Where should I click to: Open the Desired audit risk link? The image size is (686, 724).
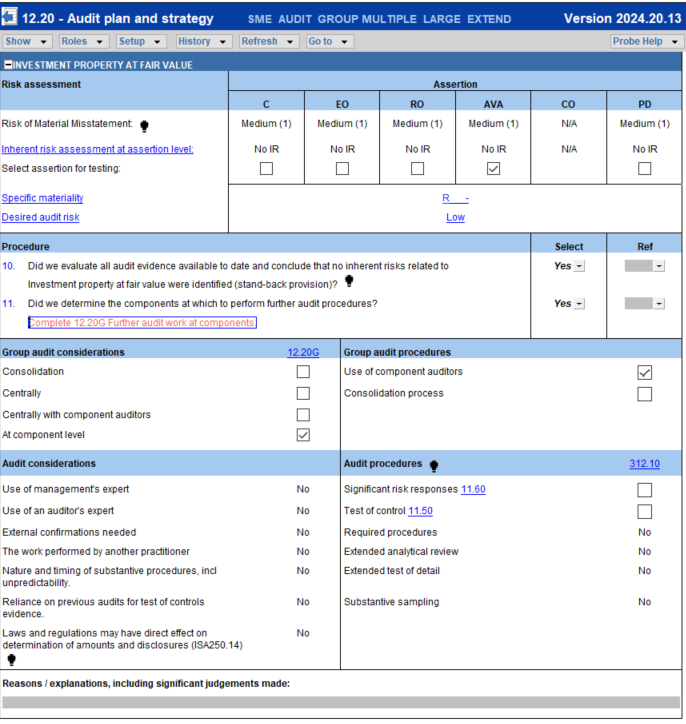[x=41, y=217]
